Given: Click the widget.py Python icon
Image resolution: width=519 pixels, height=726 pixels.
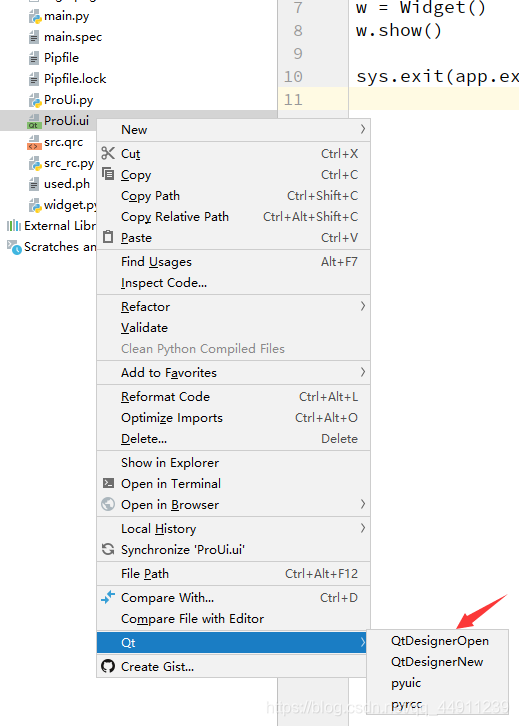Looking at the screenshot, I should pos(35,205).
